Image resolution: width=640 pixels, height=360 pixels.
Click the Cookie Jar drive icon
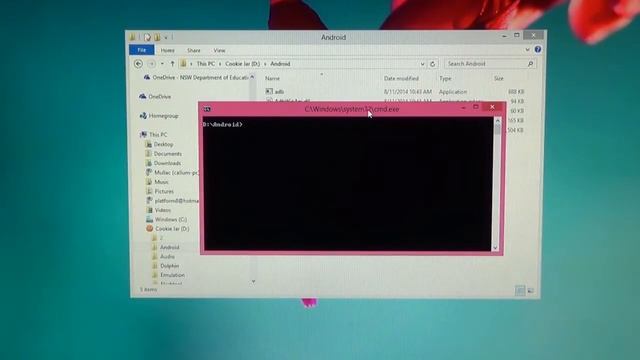(x=150, y=229)
